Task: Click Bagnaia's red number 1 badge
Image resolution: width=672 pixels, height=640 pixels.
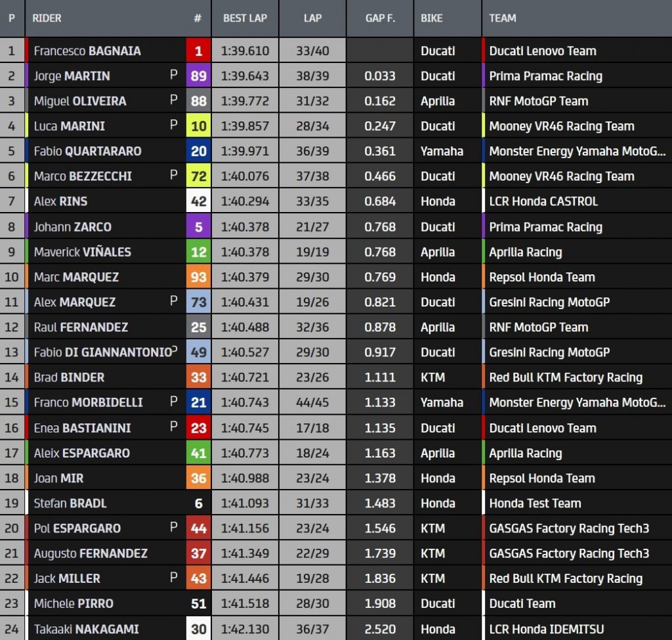Action: [198, 51]
